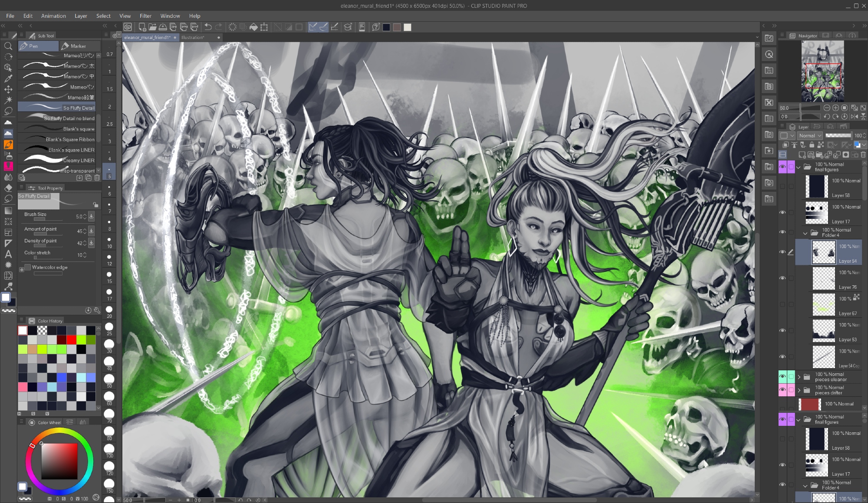The height and width of the screenshot is (503, 868).
Task: Select the Eyedropper tool in the toolbar
Action: [x=8, y=78]
